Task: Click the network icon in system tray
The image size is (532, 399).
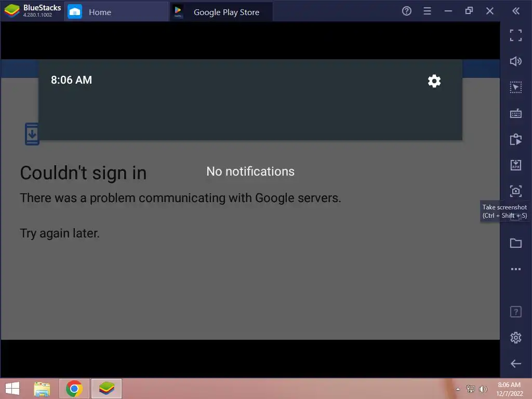Action: tap(470, 389)
